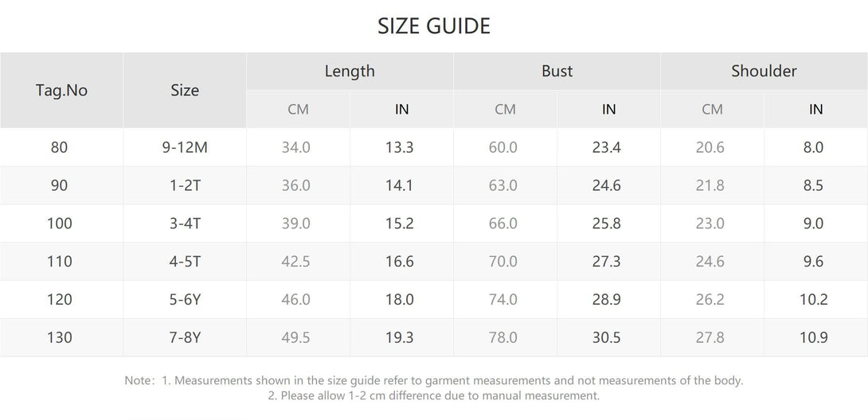868x420 pixels.
Task: Click tag number 80 cell
Action: coord(60,147)
